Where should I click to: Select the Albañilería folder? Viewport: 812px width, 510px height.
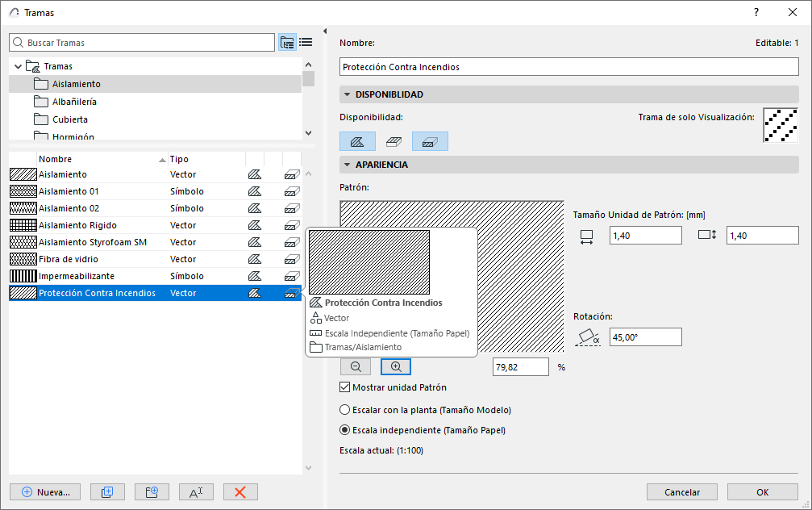[x=74, y=102]
